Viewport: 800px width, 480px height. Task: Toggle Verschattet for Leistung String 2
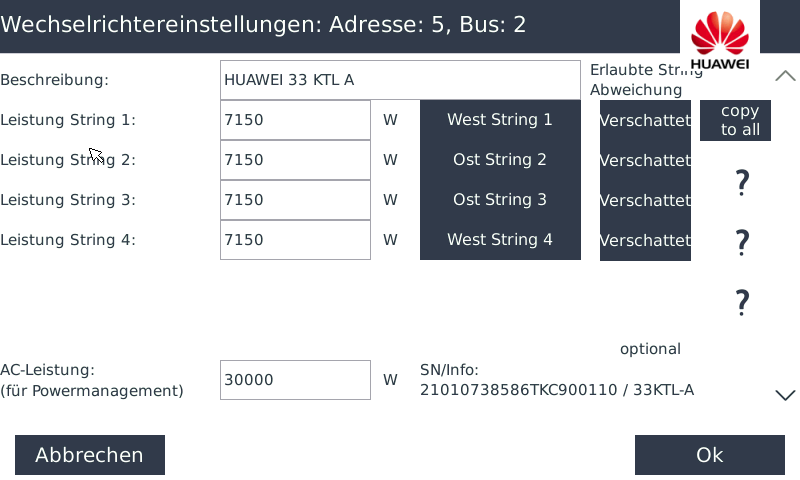click(645, 160)
